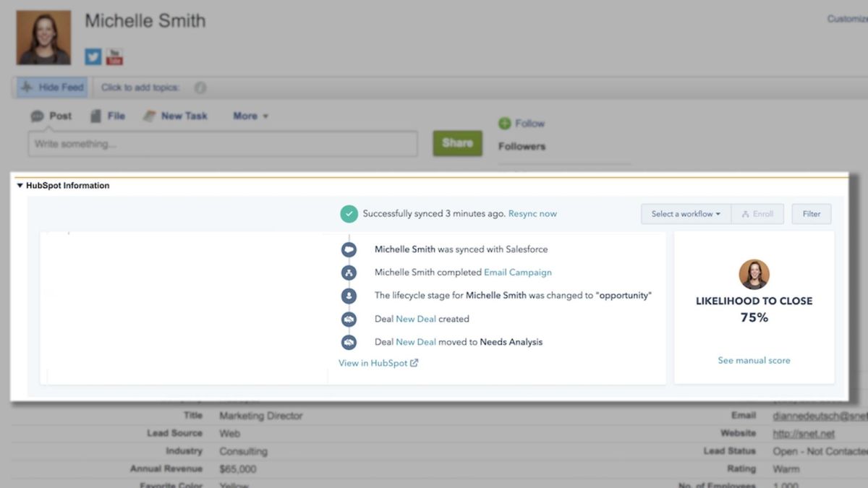
Task: Select the New Task pencil icon
Action: click(x=150, y=115)
